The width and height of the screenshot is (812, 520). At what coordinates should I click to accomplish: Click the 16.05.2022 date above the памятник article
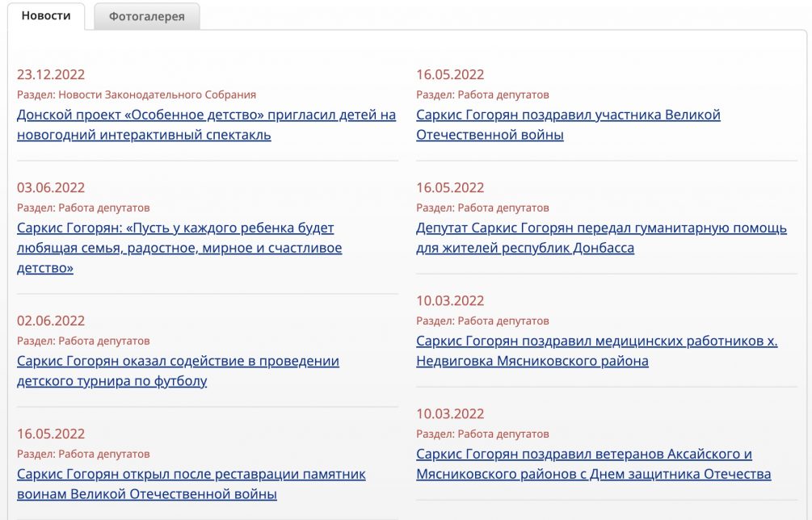[51, 434]
